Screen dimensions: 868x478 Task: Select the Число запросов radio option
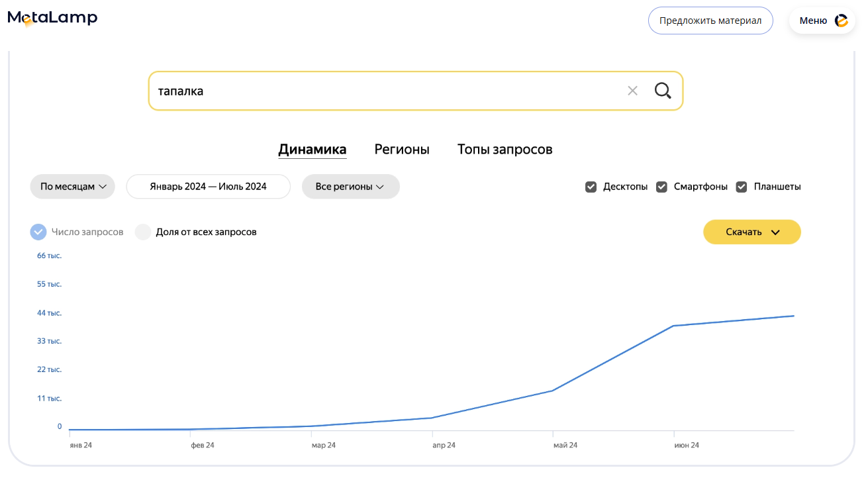(x=38, y=232)
